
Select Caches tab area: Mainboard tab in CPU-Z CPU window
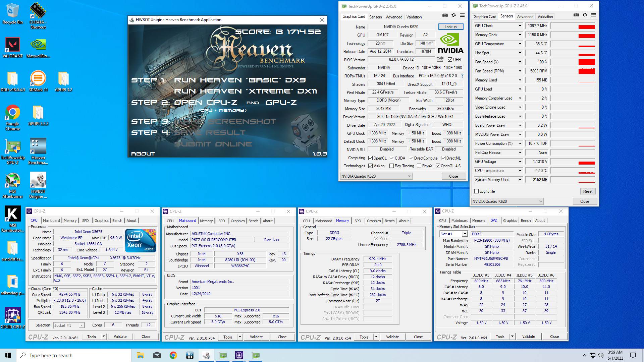pyautogui.click(x=51, y=221)
